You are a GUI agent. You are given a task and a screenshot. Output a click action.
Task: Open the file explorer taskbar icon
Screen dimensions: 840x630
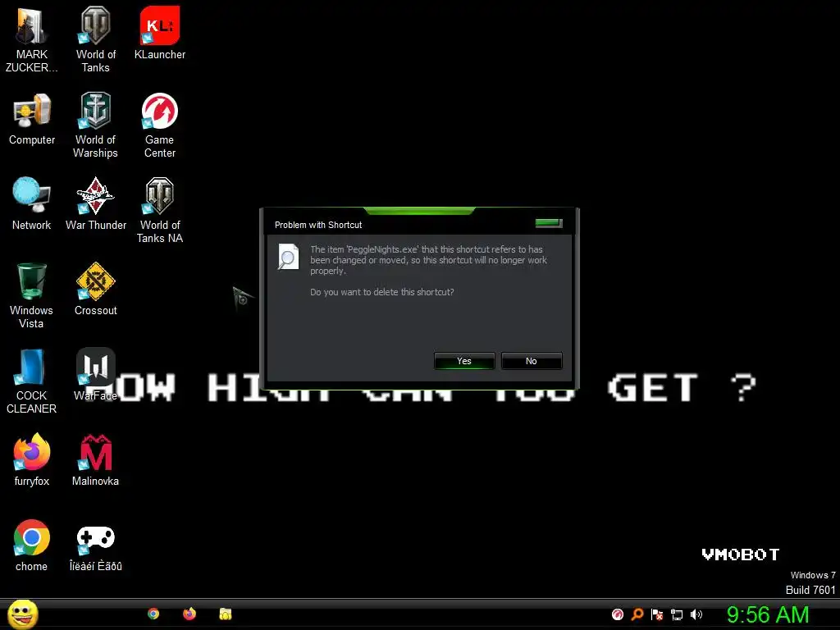tap(226, 614)
